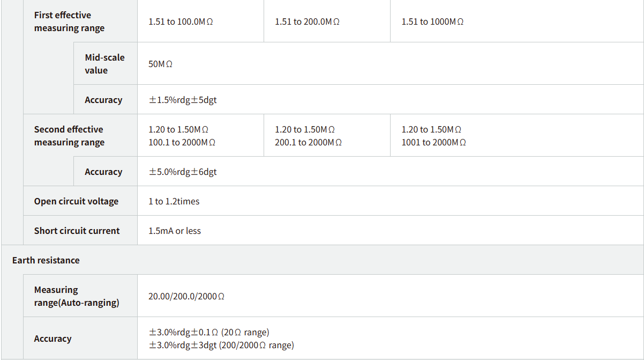Select the "1.51 to 1000MΩ" cell
Viewport: 644px width, 360px height.
[x=432, y=22]
